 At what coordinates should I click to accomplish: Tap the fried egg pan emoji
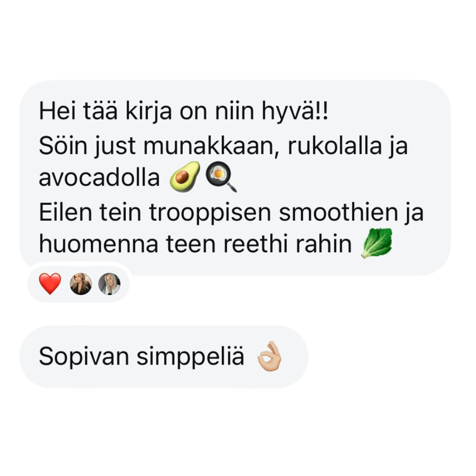coord(221,177)
